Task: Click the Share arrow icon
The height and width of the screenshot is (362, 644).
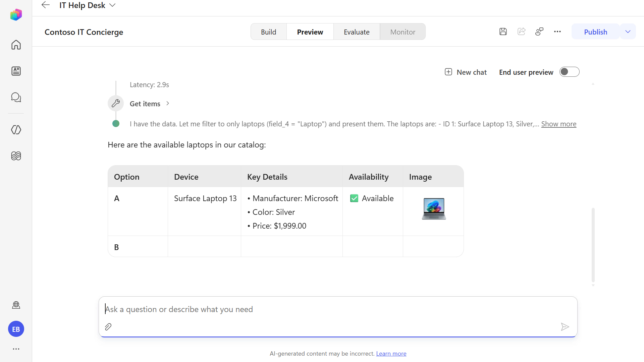Action: coord(522,32)
